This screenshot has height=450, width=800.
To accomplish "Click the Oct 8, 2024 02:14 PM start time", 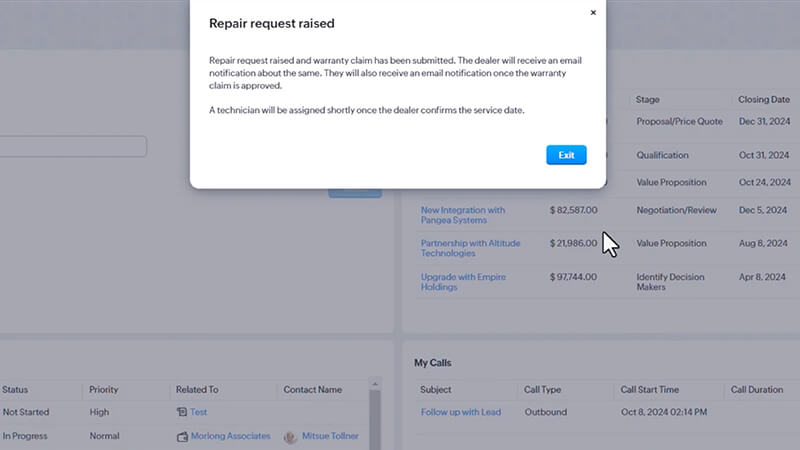I will [664, 412].
